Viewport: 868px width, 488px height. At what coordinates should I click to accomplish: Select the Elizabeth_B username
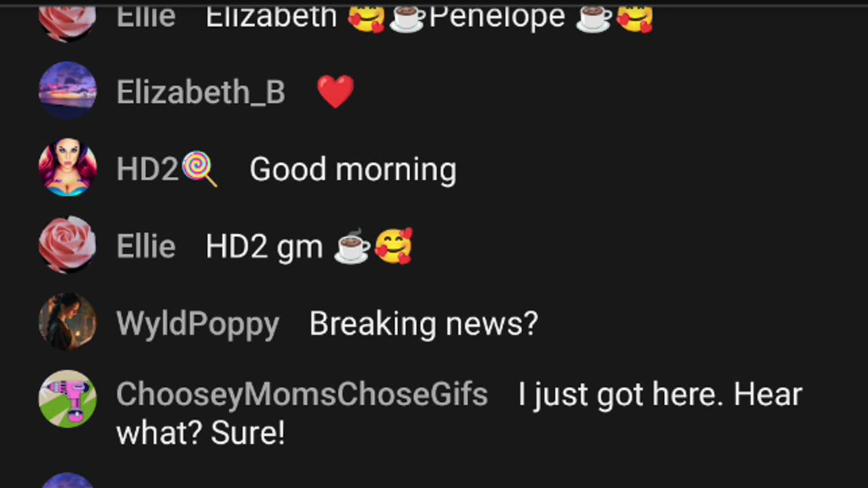tap(201, 92)
